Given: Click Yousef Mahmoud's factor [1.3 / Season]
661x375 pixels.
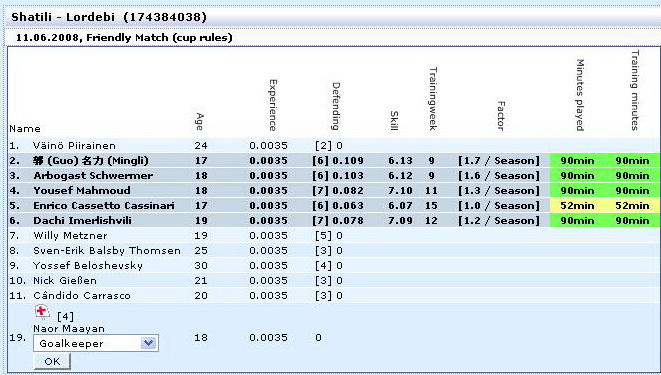Looking at the screenshot, I should tap(499, 190).
